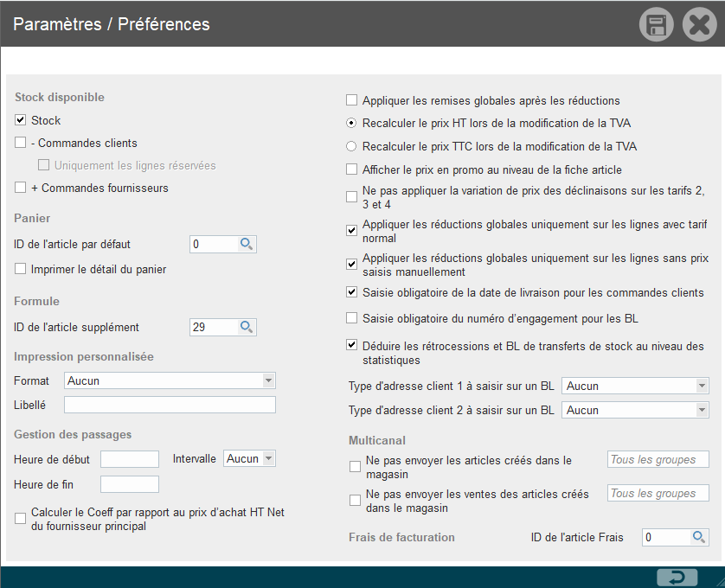Save preferences with the floppy disk icon
This screenshot has width=725, height=588.
657,24
